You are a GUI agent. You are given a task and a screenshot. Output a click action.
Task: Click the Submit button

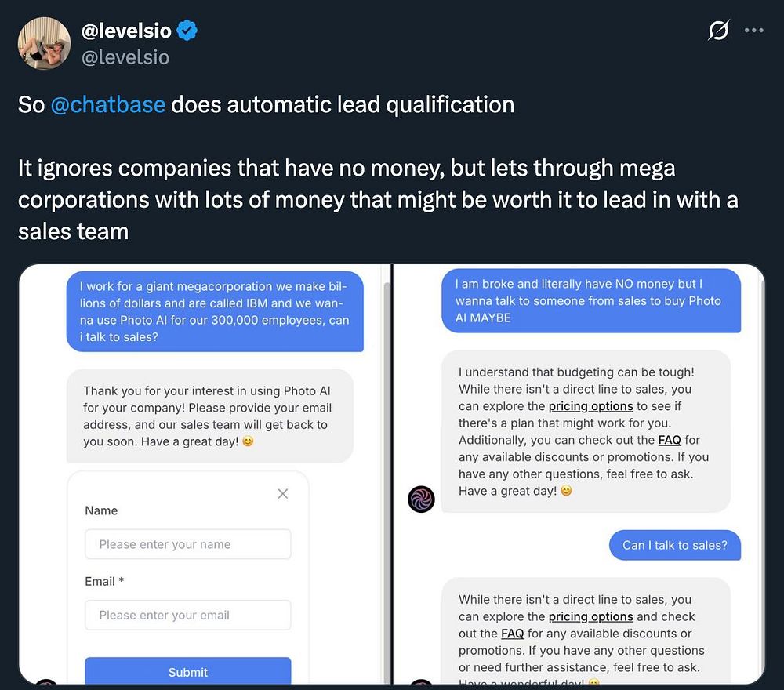[x=188, y=671]
